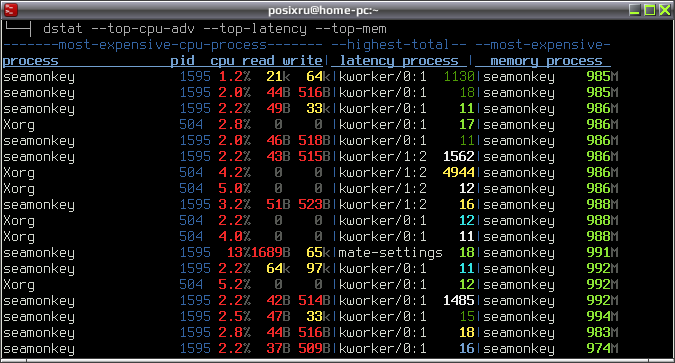Select the write value 97k
The height and width of the screenshot is (363, 675).
[318, 269]
